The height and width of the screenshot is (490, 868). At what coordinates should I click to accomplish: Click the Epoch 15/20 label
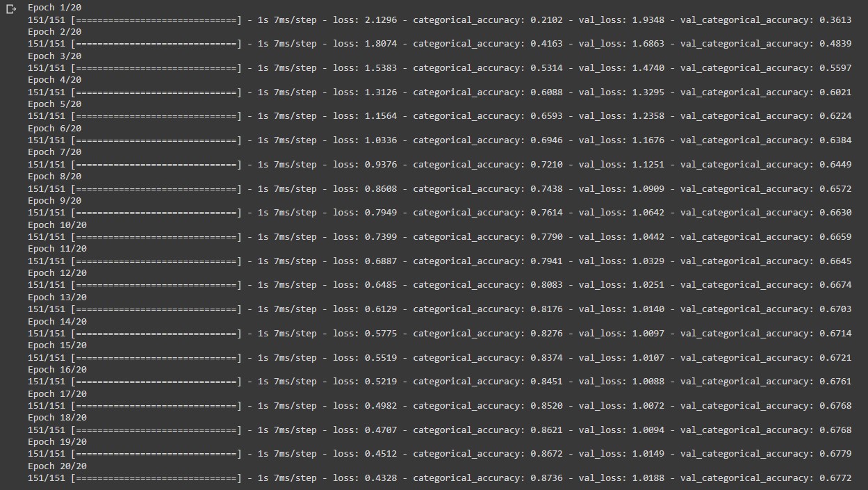[x=57, y=345]
